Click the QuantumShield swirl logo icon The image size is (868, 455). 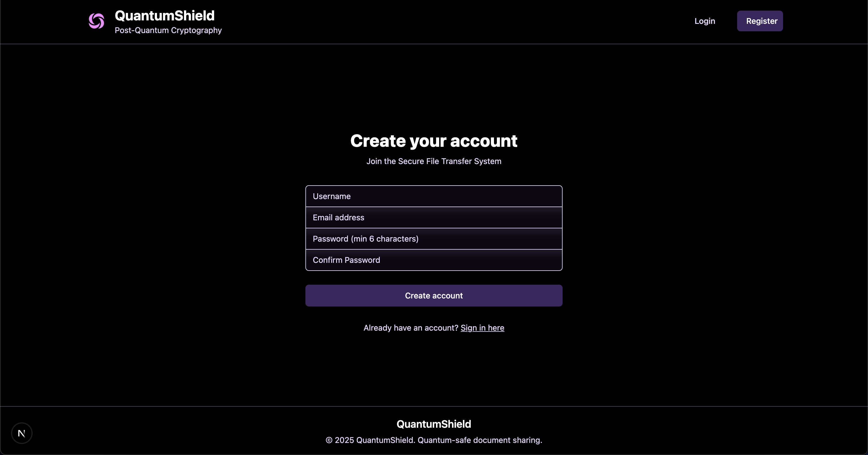pyautogui.click(x=96, y=21)
